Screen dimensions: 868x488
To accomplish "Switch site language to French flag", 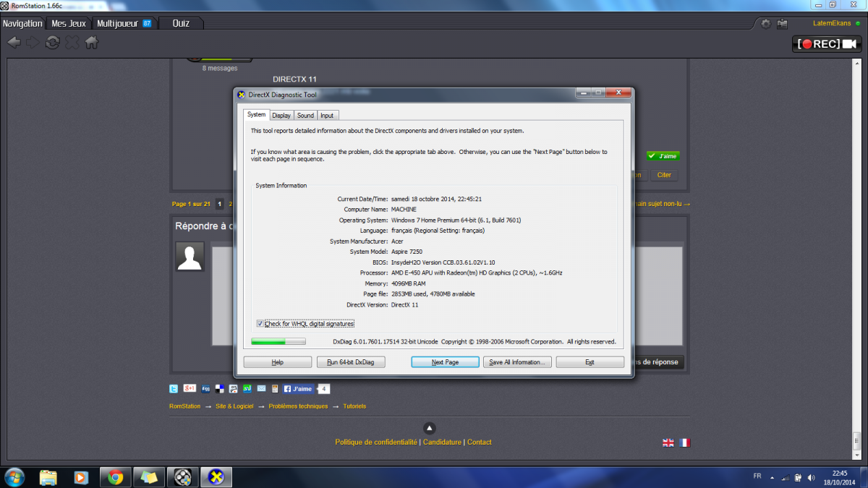I will coord(684,442).
